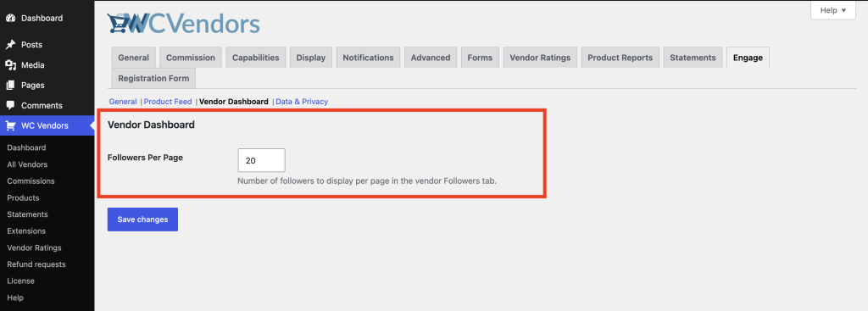Click the 'Vendor Dashboard' section heading
The width and height of the screenshot is (868, 311).
(151, 125)
